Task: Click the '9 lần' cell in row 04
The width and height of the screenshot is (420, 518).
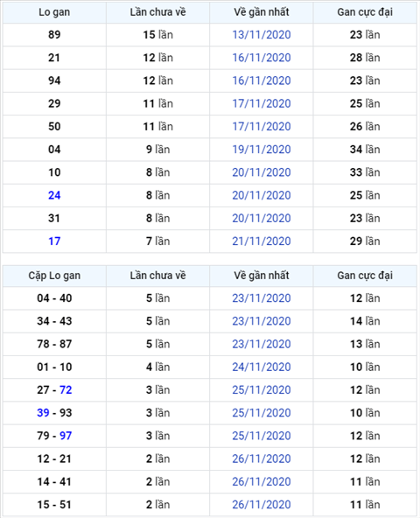Action: [158, 150]
